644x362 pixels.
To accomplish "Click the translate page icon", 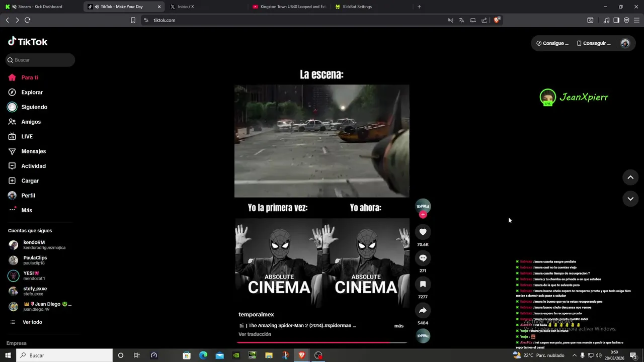I will (x=461, y=20).
